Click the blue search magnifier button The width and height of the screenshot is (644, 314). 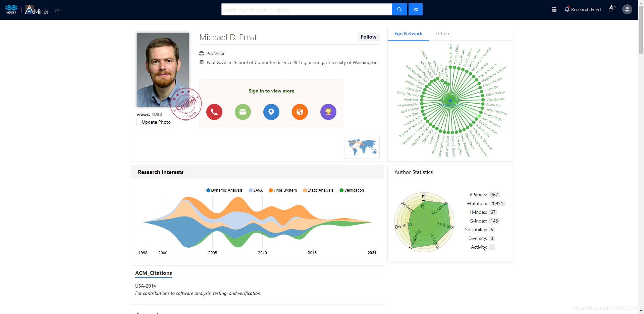tap(399, 9)
